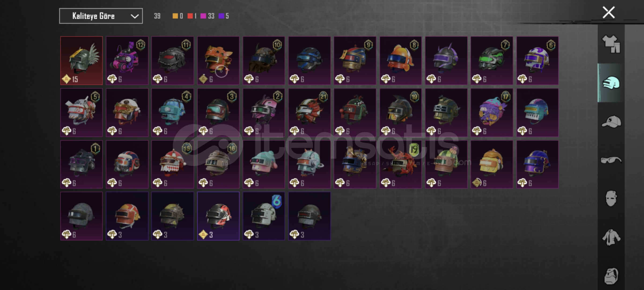The image size is (644, 290).
Task: Select the piano keyboard helmet
Action: point(538,113)
